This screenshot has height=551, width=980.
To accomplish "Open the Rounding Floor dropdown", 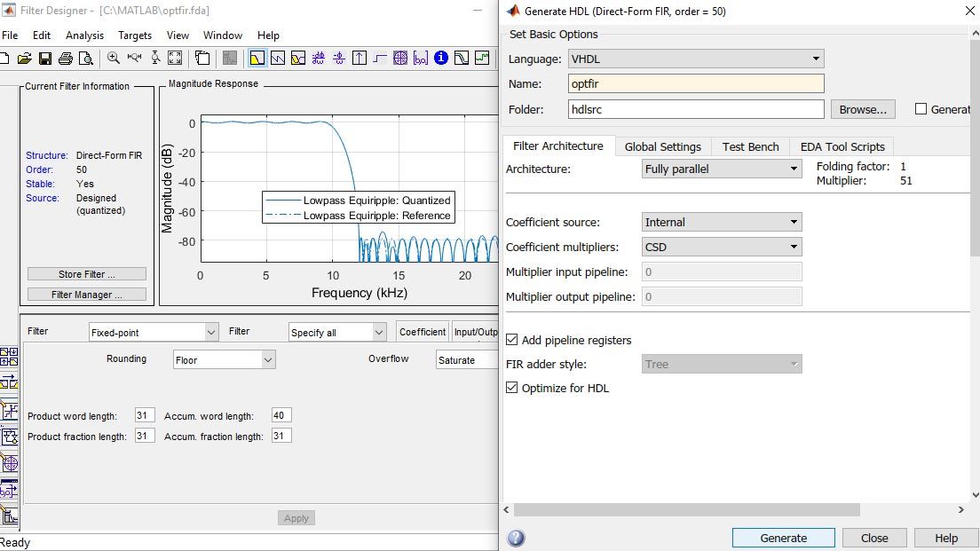I will tap(224, 359).
